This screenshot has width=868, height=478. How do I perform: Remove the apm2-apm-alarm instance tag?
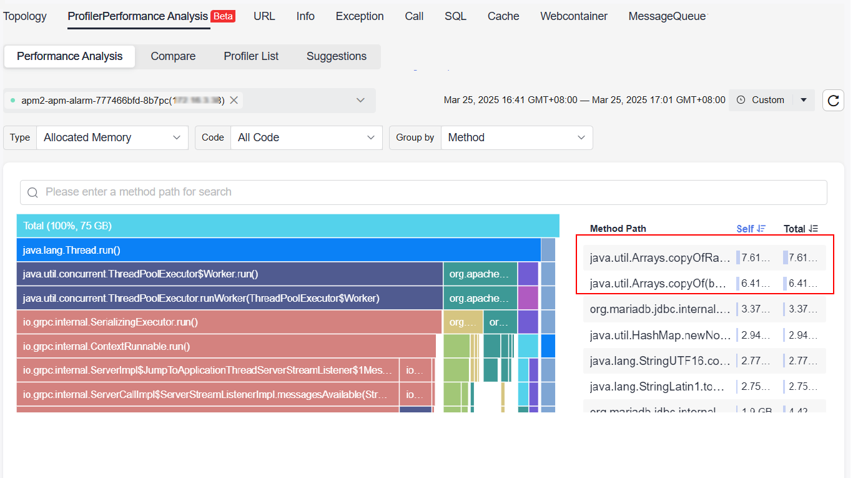coord(234,100)
